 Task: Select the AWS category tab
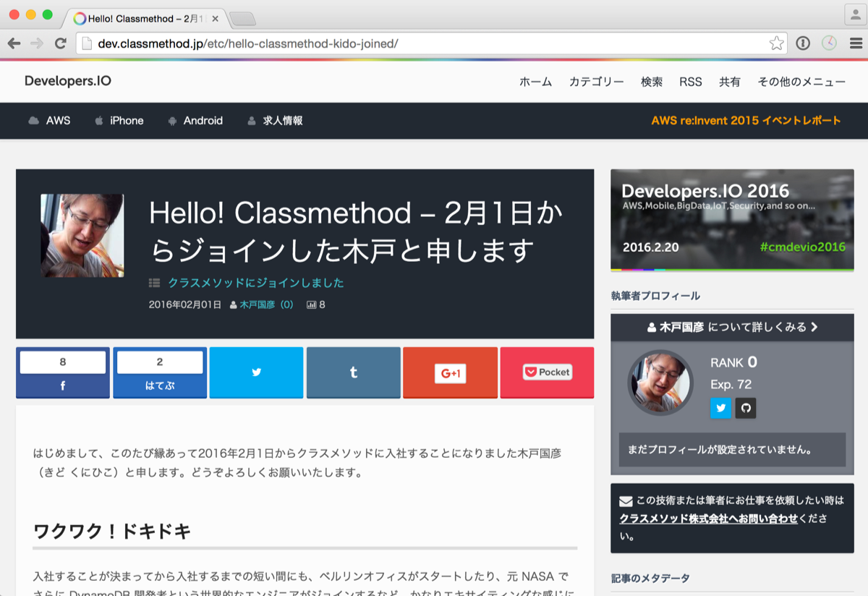pyautogui.click(x=50, y=121)
